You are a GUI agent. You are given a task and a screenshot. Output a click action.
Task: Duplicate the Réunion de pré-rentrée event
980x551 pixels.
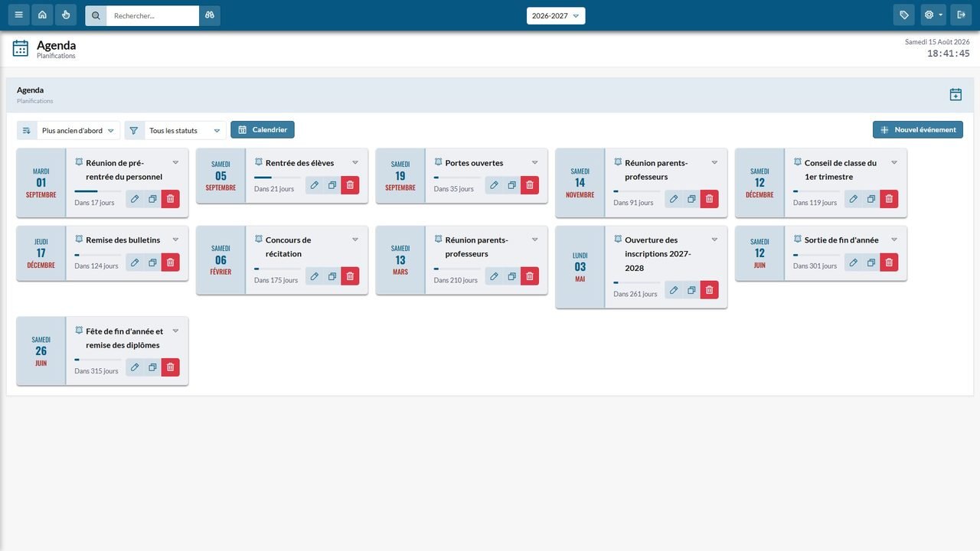152,199
